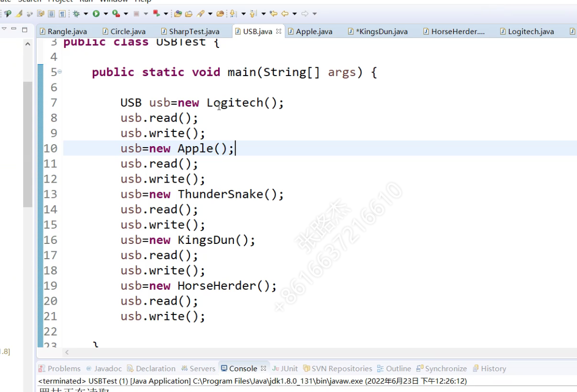Open the History view tab
The width and height of the screenshot is (577, 392).
(490, 368)
